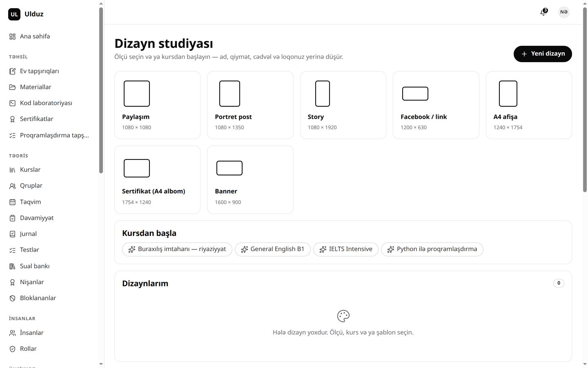Choose the Portret post size card
The width and height of the screenshot is (588, 368).
pos(250,105)
